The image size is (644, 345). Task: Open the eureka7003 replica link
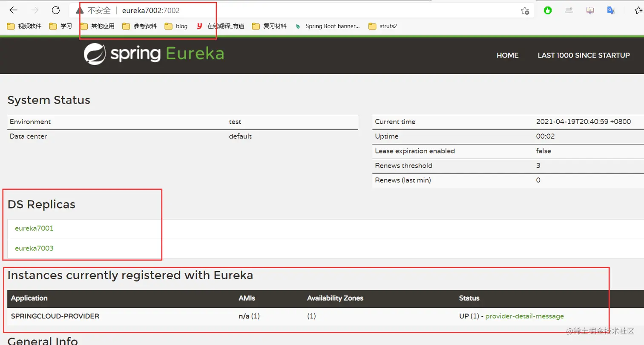pyautogui.click(x=34, y=248)
